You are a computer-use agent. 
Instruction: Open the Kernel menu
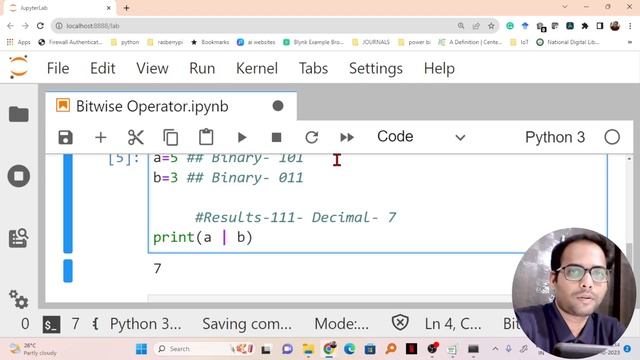pyautogui.click(x=257, y=68)
